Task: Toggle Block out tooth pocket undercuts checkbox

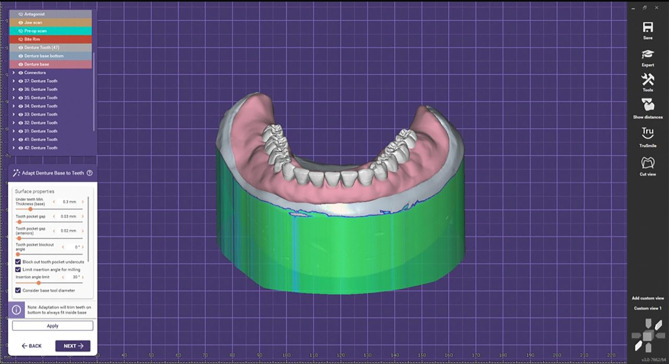Action: click(x=18, y=262)
